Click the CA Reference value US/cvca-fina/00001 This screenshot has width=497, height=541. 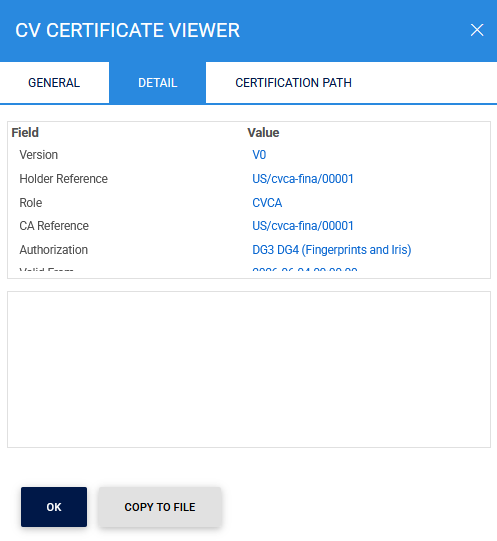point(303,226)
